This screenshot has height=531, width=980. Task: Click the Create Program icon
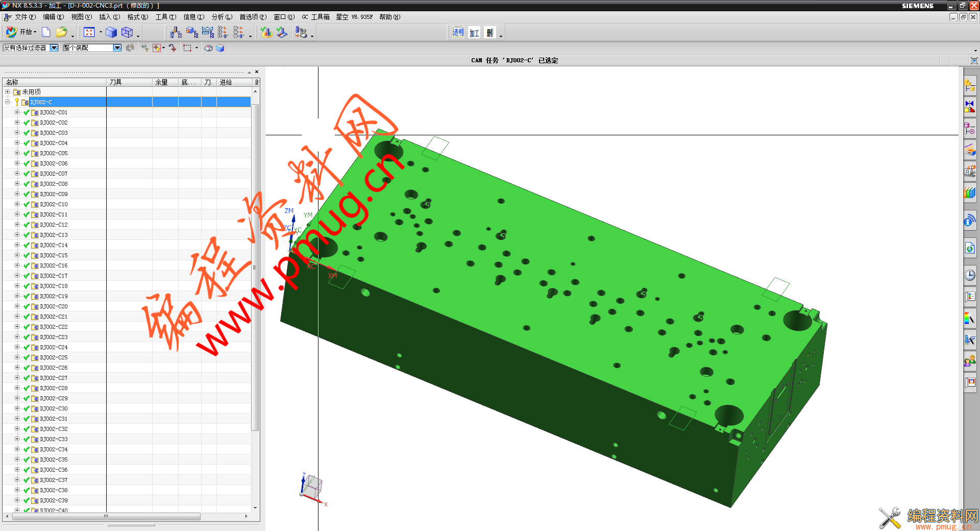(223, 32)
